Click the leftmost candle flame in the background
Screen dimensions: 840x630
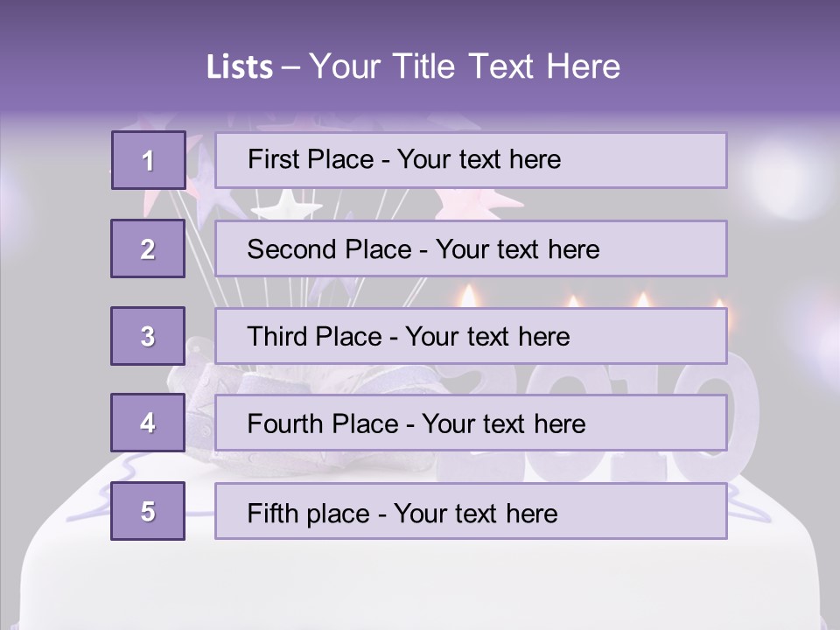click(x=468, y=295)
